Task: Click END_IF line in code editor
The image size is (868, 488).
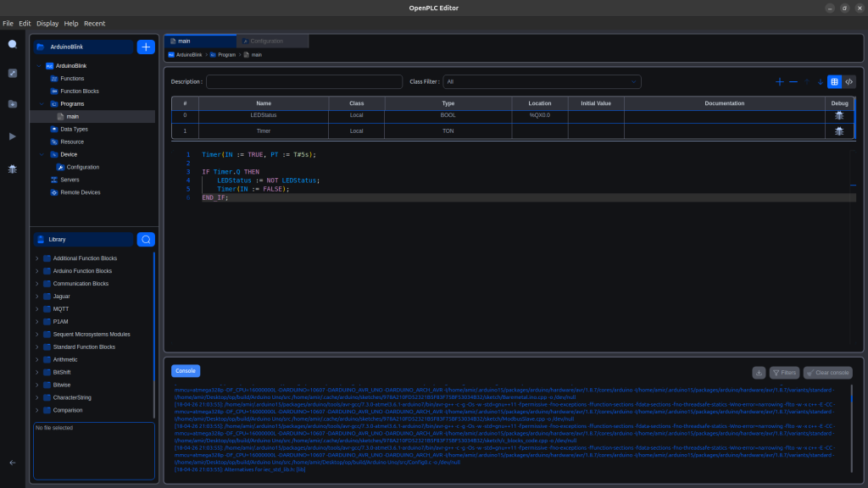Action: (214, 197)
